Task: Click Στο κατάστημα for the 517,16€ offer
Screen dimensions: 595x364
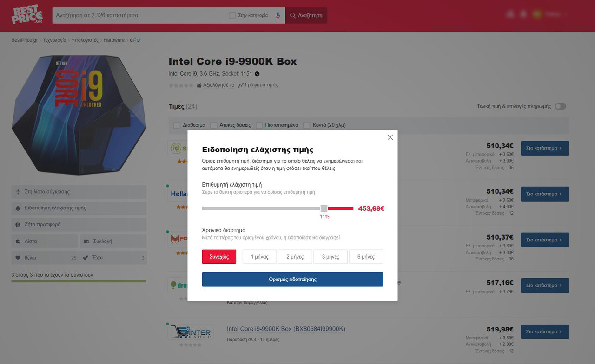Action: (545, 286)
